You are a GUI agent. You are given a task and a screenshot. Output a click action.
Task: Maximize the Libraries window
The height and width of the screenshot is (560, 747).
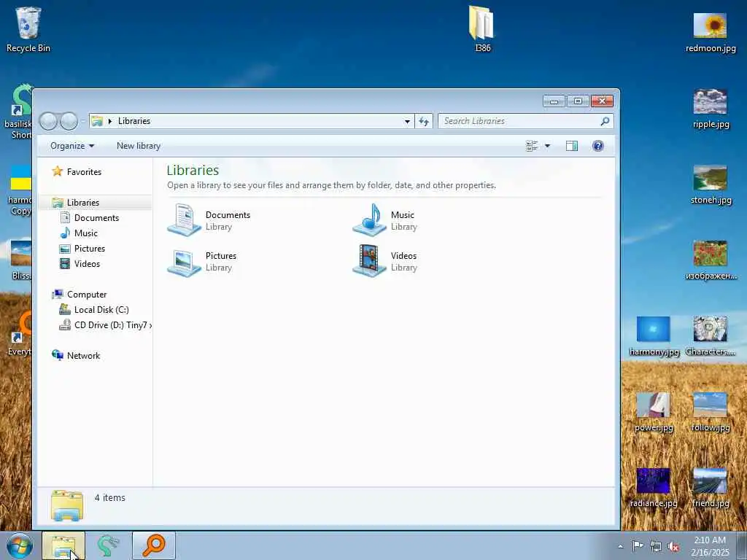click(x=578, y=101)
